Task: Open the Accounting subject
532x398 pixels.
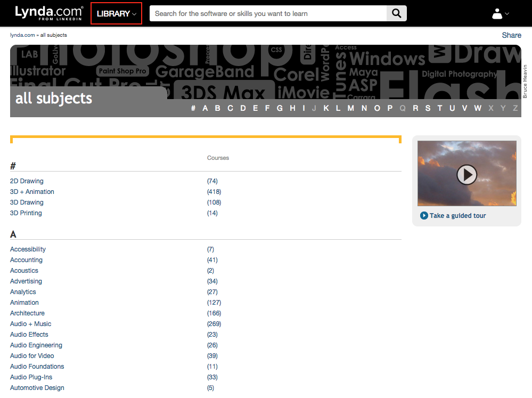Action: coord(26,260)
